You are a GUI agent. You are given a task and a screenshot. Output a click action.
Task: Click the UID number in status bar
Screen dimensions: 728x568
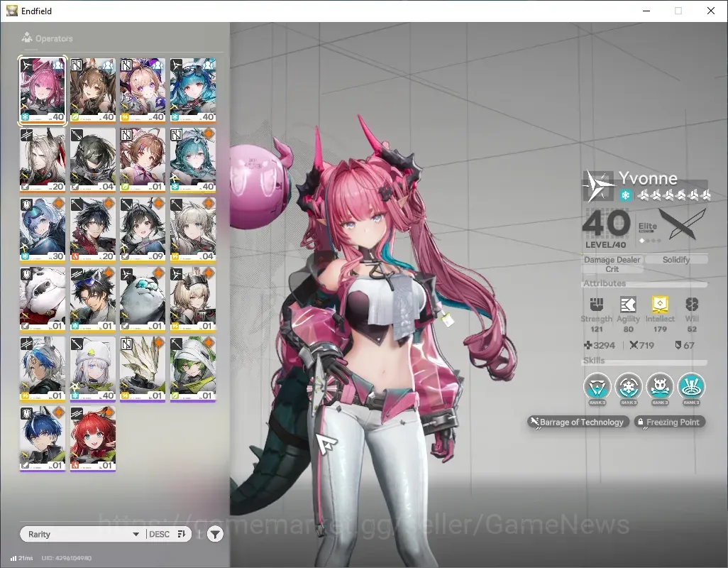click(67, 558)
